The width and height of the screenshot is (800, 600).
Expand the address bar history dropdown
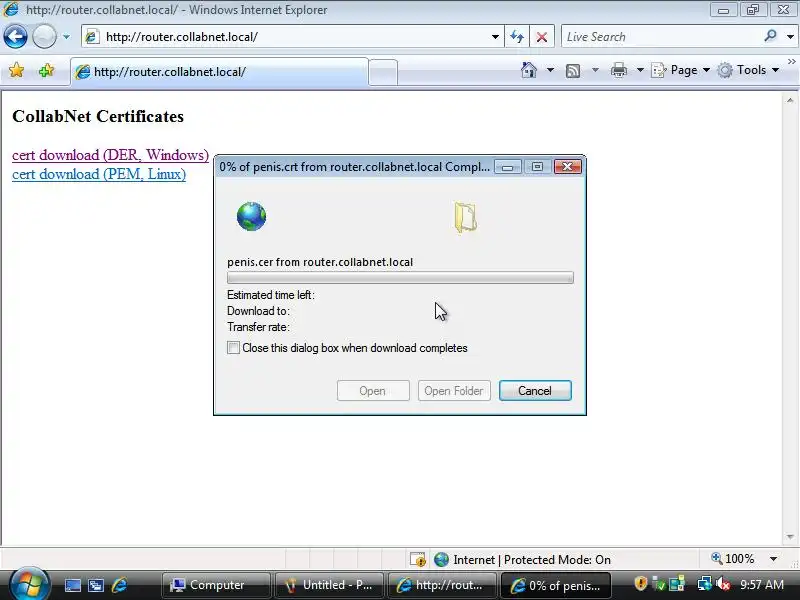click(495, 37)
